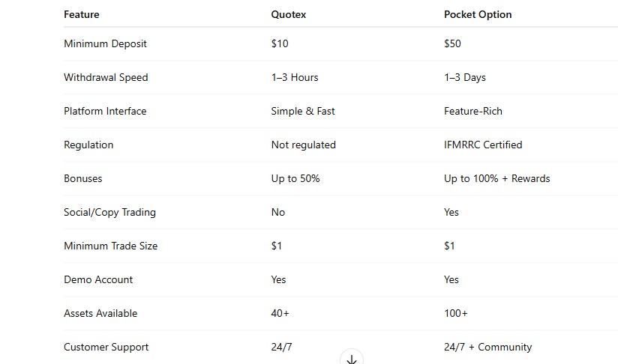
Task: Select the Pocket Option column header
Action: tap(478, 14)
